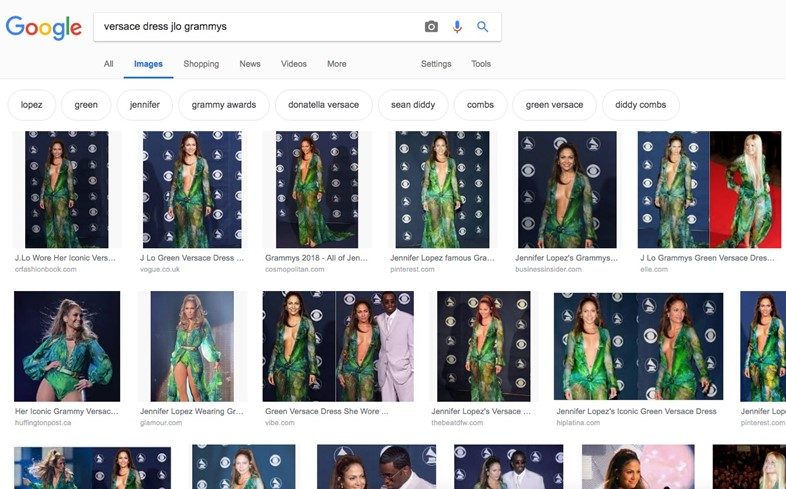Screen dimensions: 786x489
Task: Start voice search with microphone icon
Action: point(457,27)
